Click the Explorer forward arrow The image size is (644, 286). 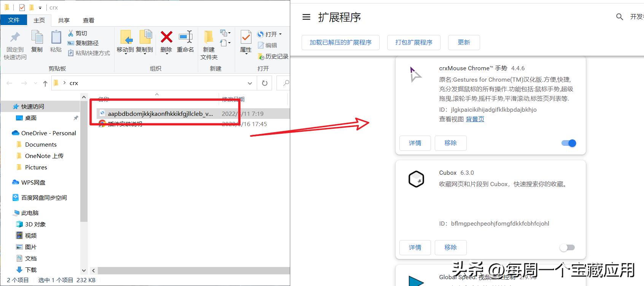(x=24, y=83)
